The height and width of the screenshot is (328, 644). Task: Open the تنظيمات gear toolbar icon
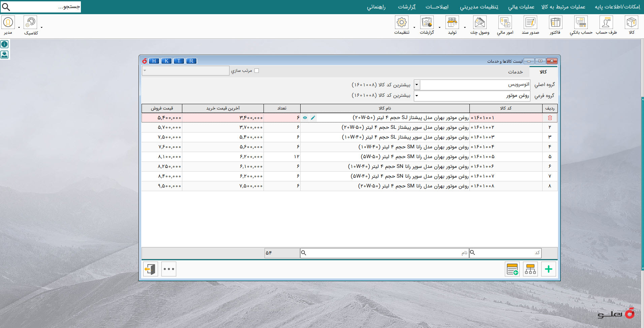[x=402, y=23]
